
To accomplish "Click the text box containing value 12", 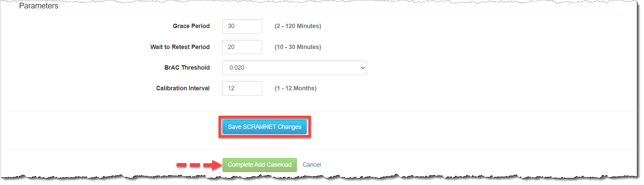I will click(x=242, y=89).
